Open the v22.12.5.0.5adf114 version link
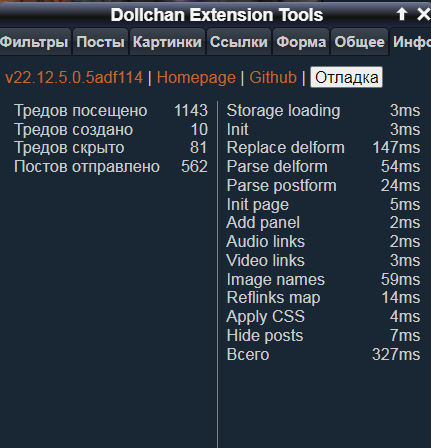Viewport: 431px width, 448px height. click(74, 78)
